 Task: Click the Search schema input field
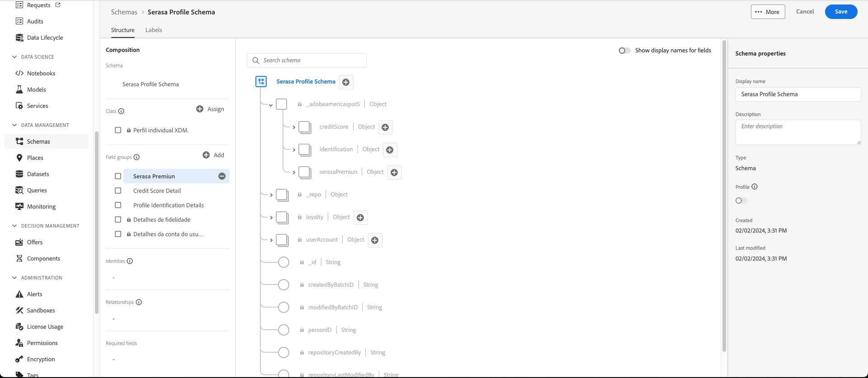pyautogui.click(x=307, y=61)
